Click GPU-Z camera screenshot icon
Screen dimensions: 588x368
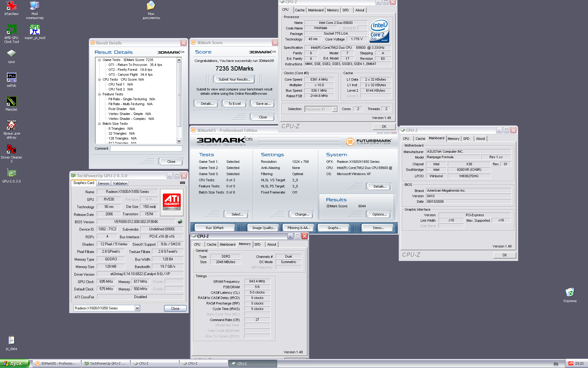183,183
